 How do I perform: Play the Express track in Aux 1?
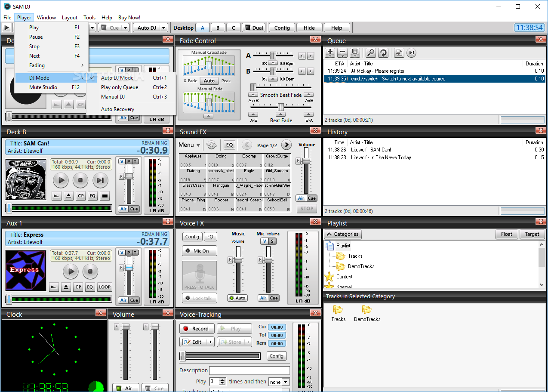click(x=71, y=272)
